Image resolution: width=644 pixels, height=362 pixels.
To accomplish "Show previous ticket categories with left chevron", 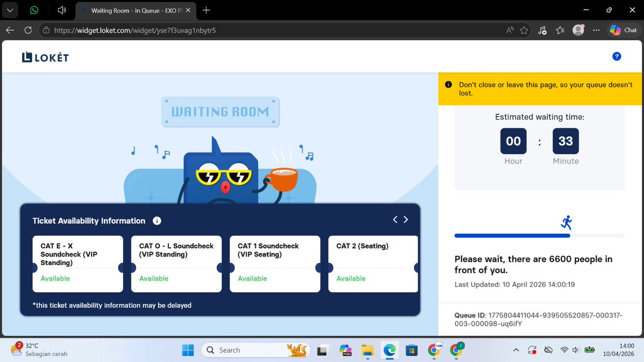I will [x=396, y=219].
